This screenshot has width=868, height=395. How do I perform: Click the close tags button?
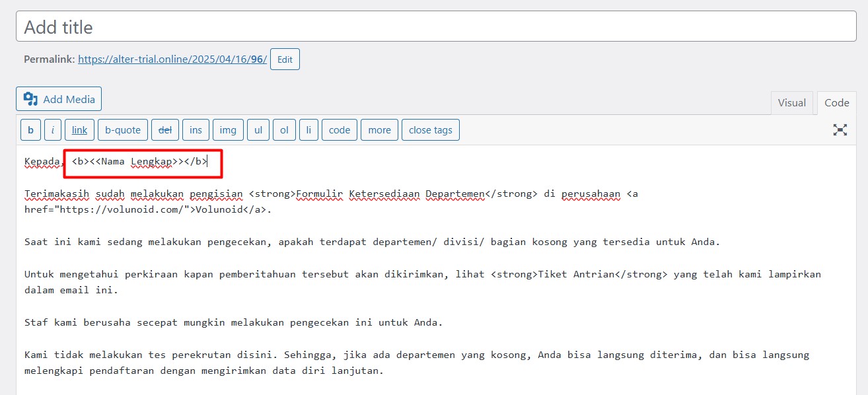(x=431, y=129)
